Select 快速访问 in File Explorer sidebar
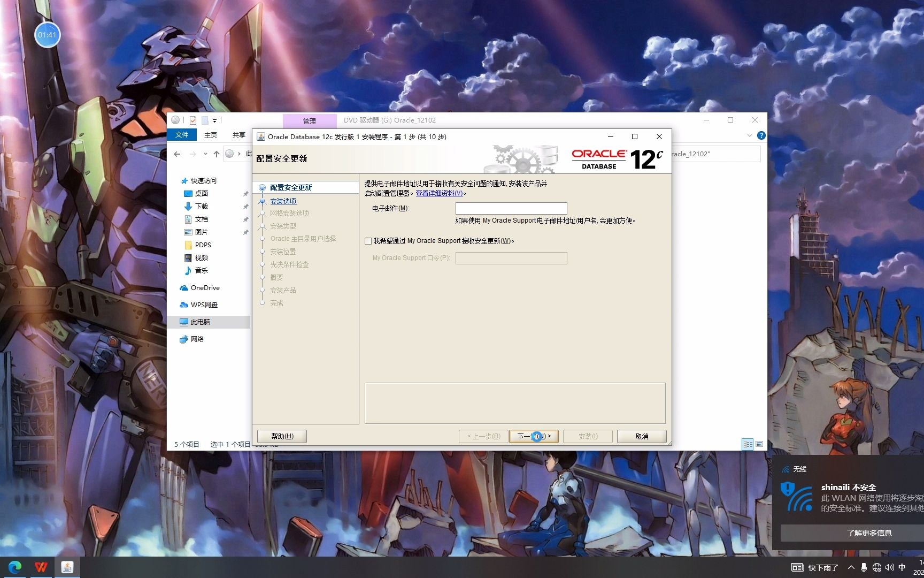The image size is (924, 578). (204, 181)
